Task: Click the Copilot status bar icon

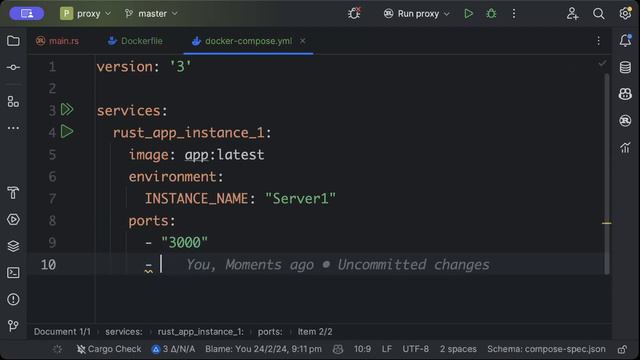Action: 338,349
